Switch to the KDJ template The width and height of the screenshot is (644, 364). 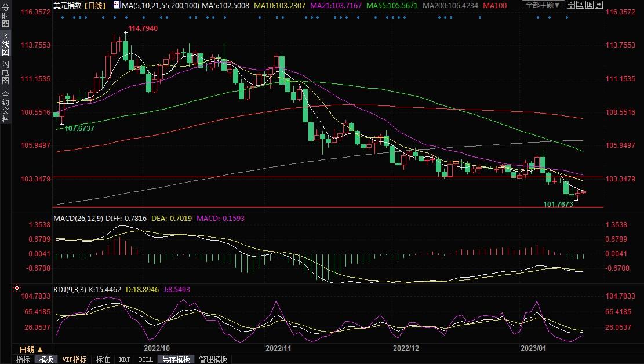click(124, 359)
